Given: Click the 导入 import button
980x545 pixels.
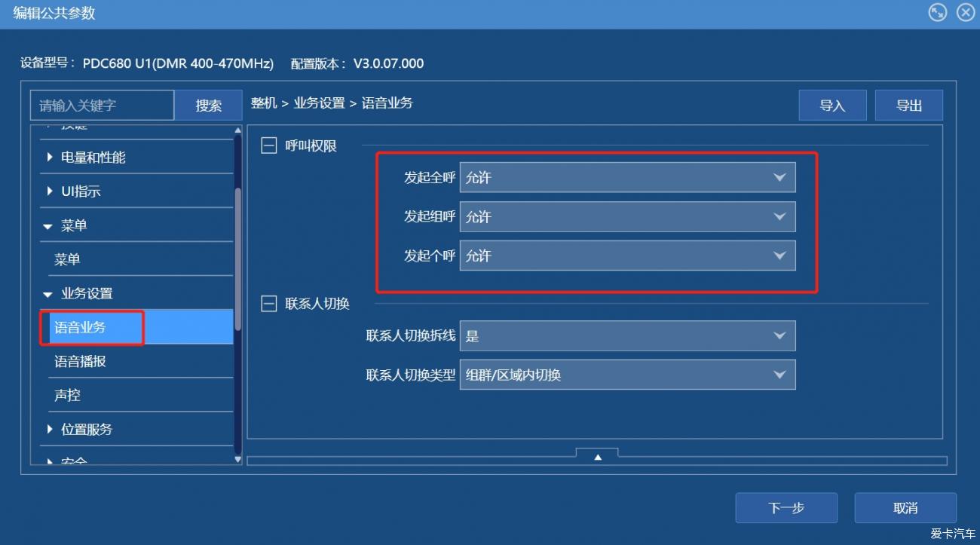Looking at the screenshot, I should coord(832,105).
